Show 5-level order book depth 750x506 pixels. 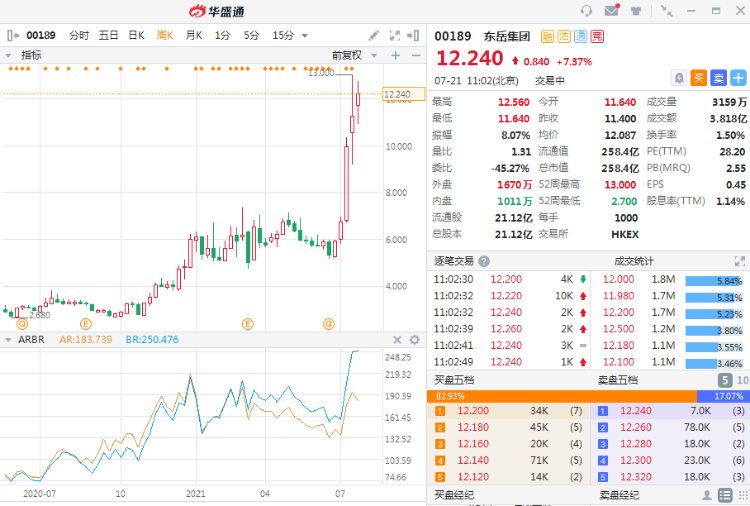[725, 380]
